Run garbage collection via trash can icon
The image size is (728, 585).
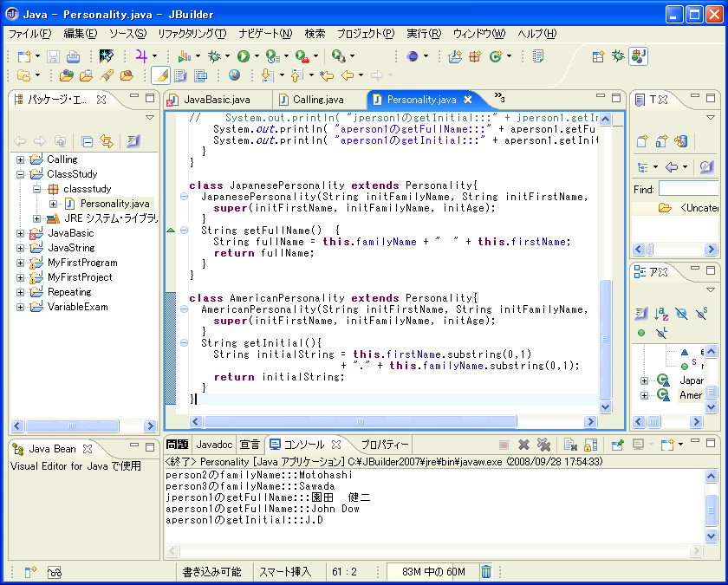(x=486, y=572)
